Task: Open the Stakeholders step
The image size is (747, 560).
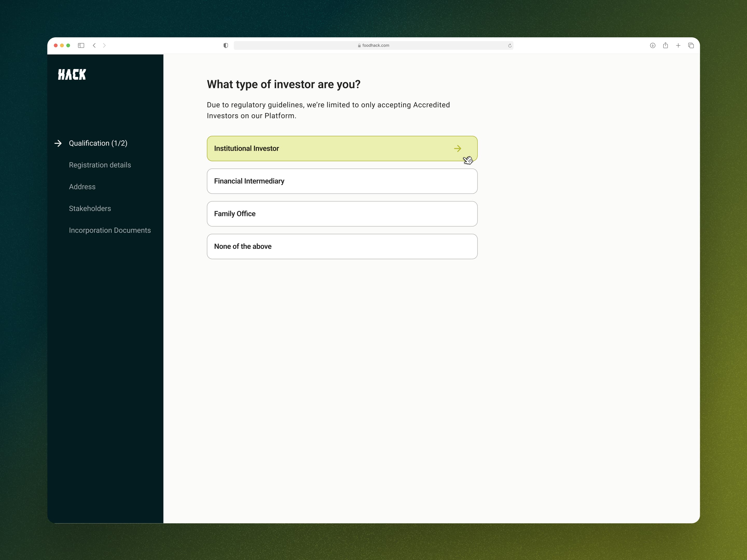Action: (x=90, y=209)
